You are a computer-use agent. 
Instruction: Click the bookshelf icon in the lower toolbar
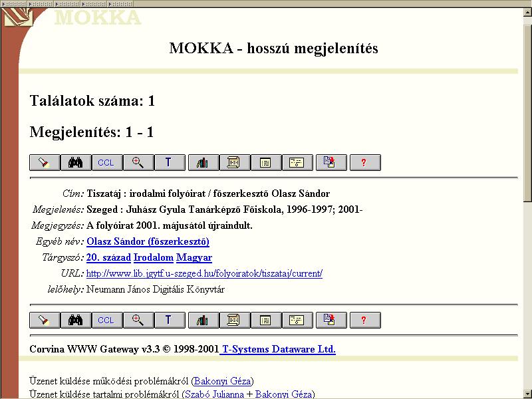[x=203, y=321]
